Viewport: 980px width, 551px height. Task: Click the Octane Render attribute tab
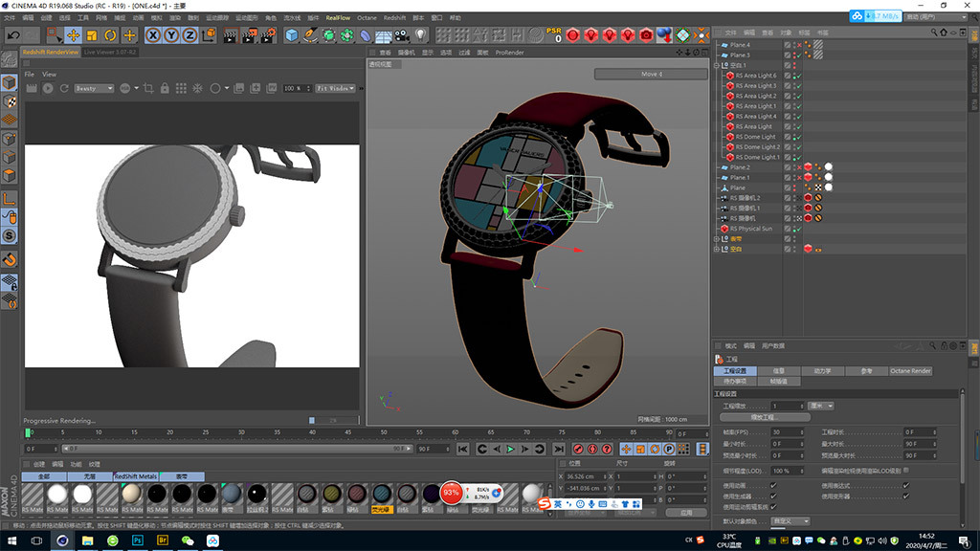911,371
